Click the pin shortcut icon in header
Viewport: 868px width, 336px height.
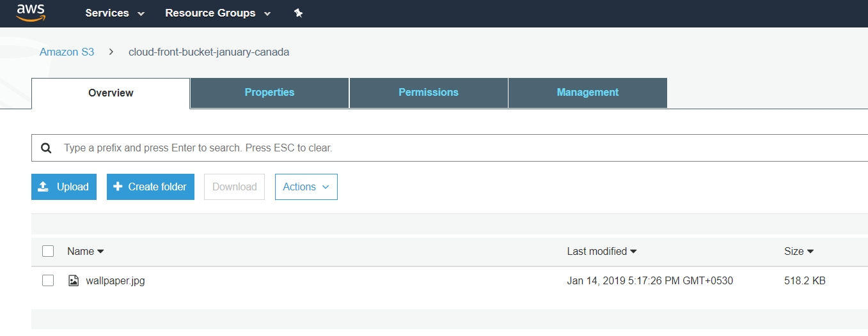click(x=298, y=13)
